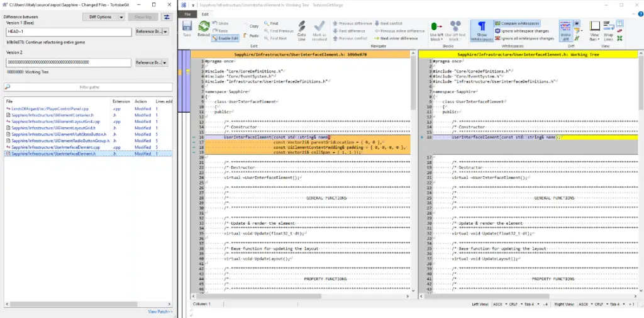Open the Use left text block dropdown
The width and height of the screenshot is (644, 318).
click(x=455, y=31)
